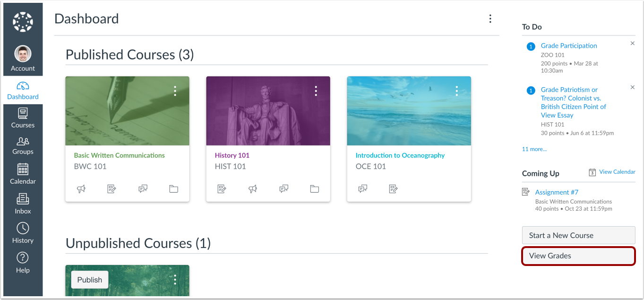Open Discussions icon on Introduction to Oceanography card
The width and height of the screenshot is (644, 300).
click(363, 189)
